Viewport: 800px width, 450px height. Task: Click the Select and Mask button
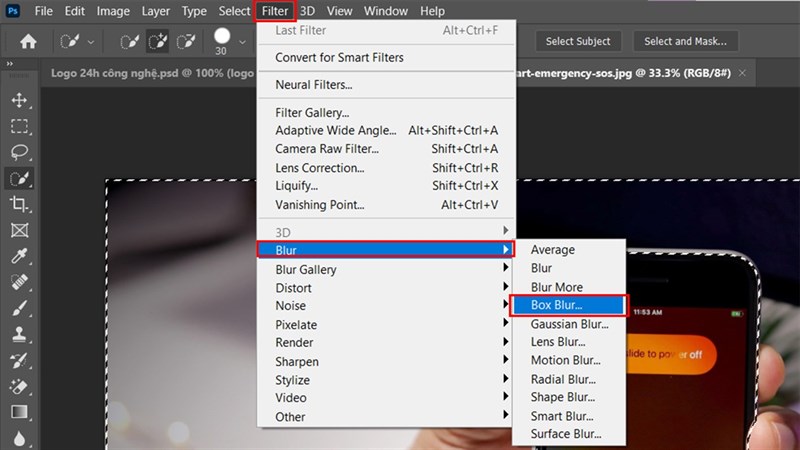(686, 41)
